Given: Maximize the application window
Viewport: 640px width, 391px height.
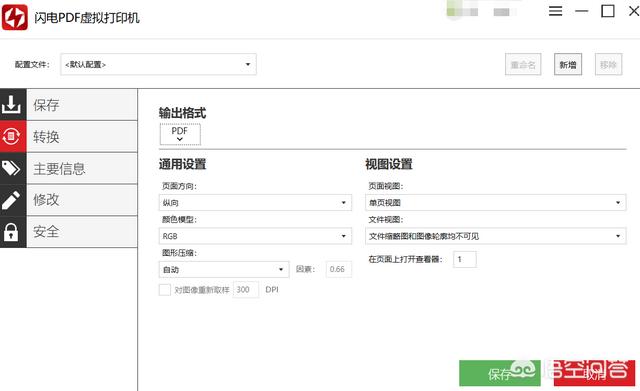Looking at the screenshot, I should point(608,11).
